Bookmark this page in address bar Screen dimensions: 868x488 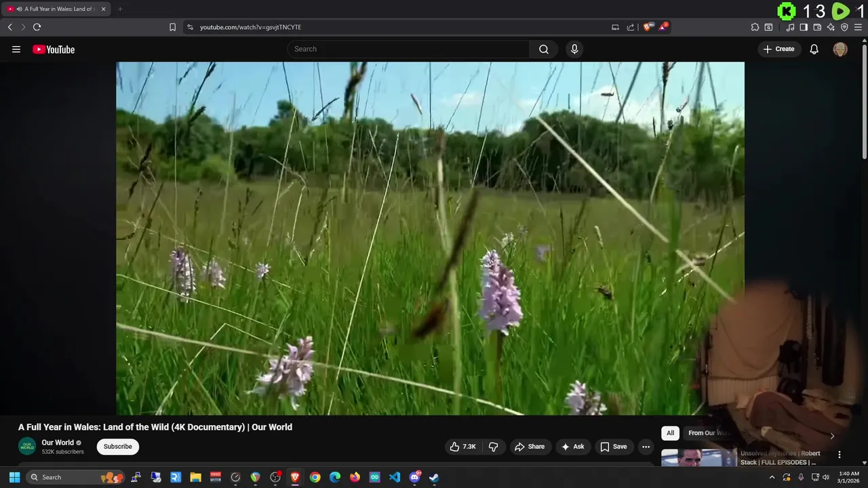tap(172, 27)
